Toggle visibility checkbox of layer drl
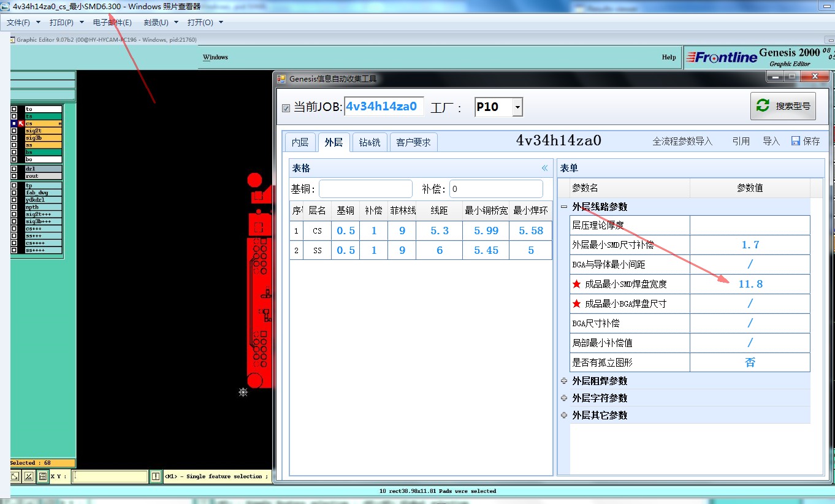The width and height of the screenshot is (835, 504). click(14, 169)
